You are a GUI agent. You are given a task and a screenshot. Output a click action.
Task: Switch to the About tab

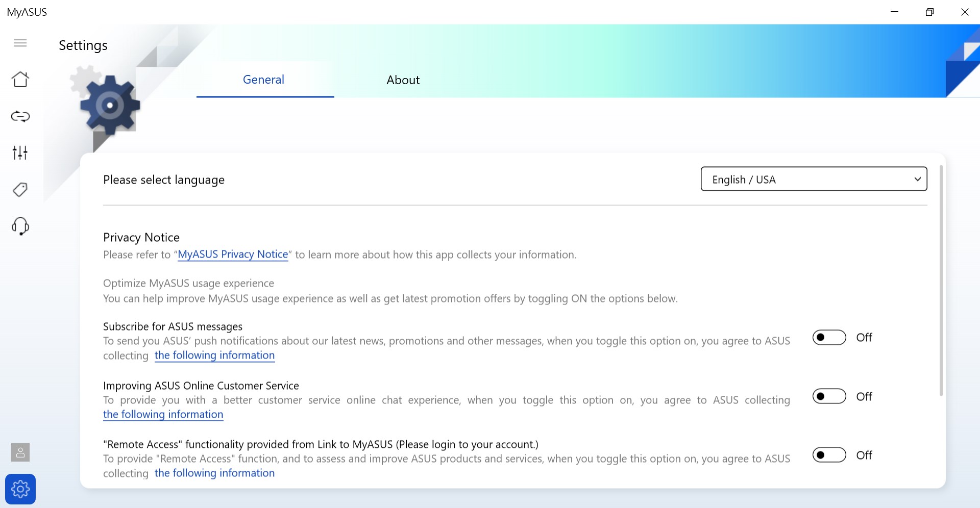403,80
